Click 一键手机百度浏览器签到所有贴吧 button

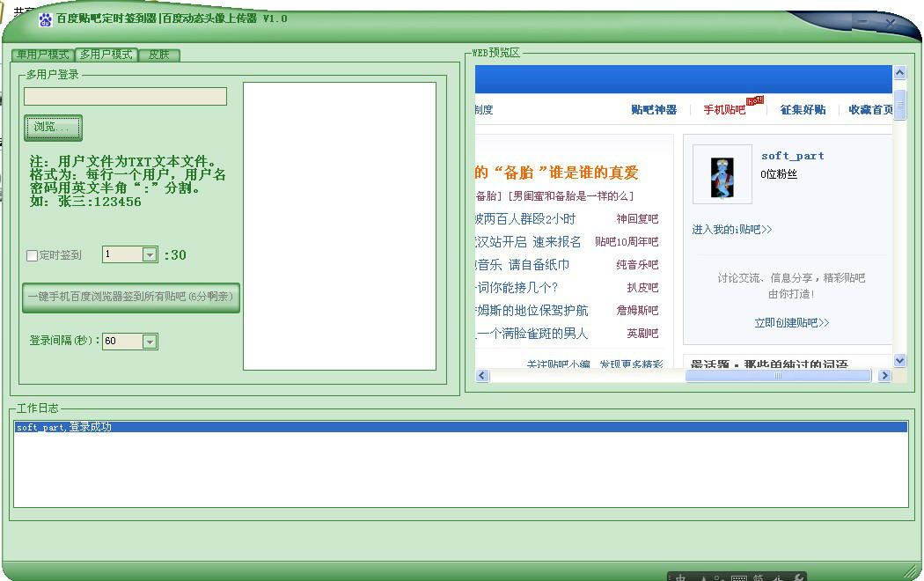(131, 297)
